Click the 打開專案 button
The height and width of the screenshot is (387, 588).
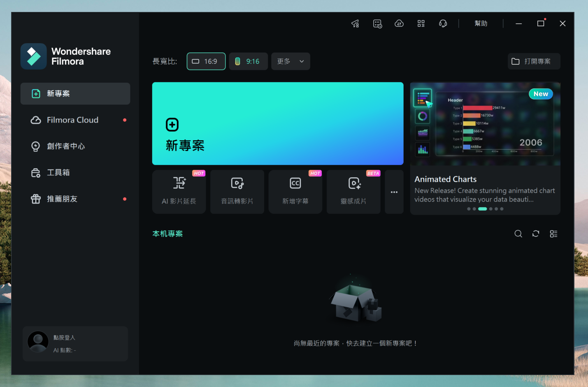point(534,61)
